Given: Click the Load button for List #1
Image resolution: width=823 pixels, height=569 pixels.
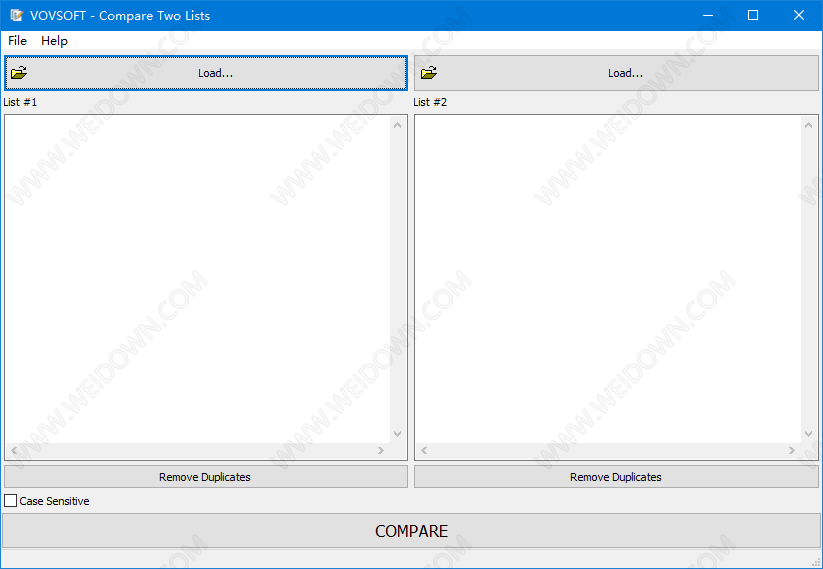Looking at the screenshot, I should pos(206,73).
